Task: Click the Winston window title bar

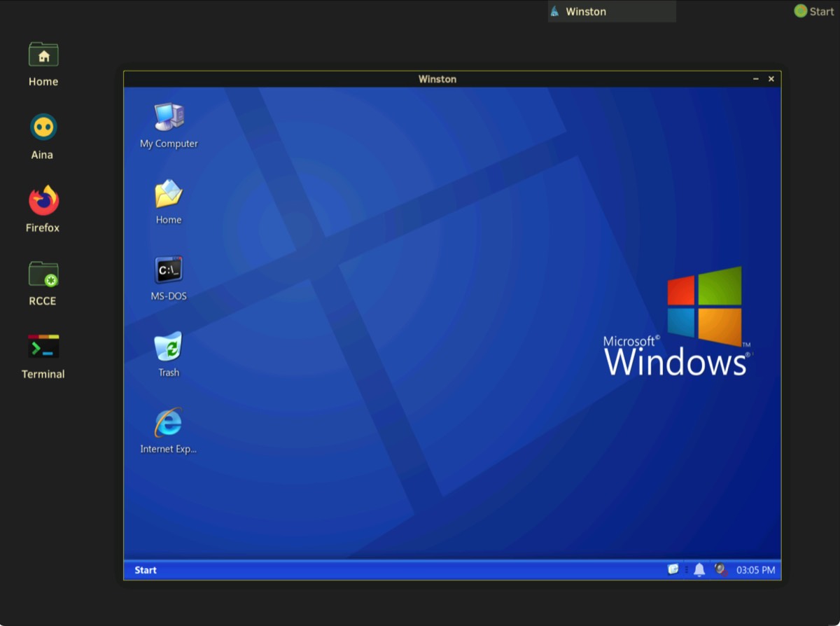Action: tap(437, 79)
